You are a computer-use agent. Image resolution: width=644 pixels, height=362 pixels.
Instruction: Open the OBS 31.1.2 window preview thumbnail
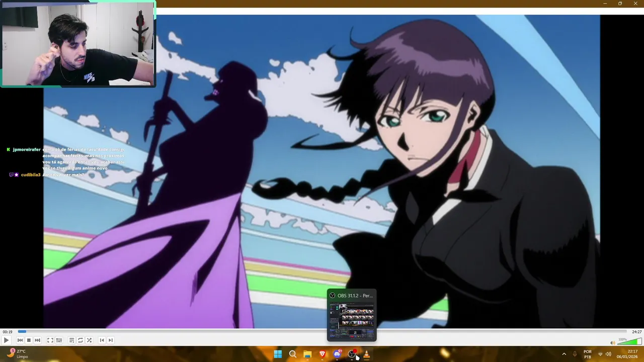[352, 315]
